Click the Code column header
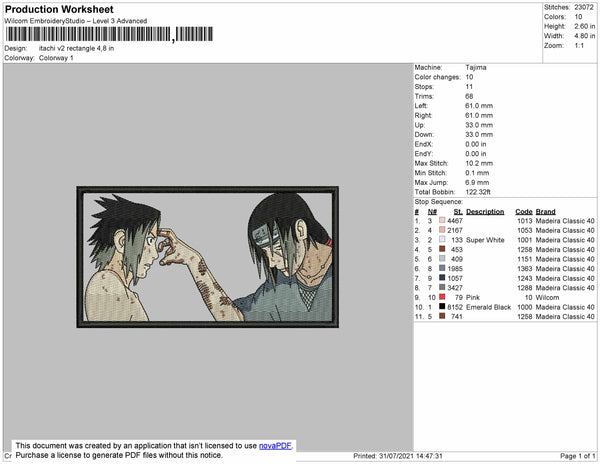This screenshot has height=464, width=600. [x=523, y=212]
